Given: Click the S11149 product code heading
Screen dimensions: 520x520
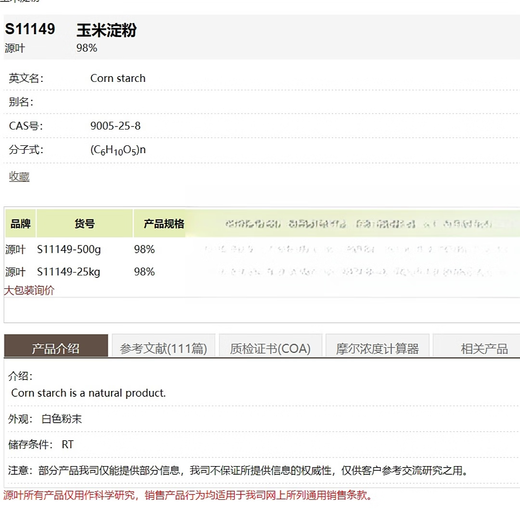Looking at the screenshot, I should [30, 29].
